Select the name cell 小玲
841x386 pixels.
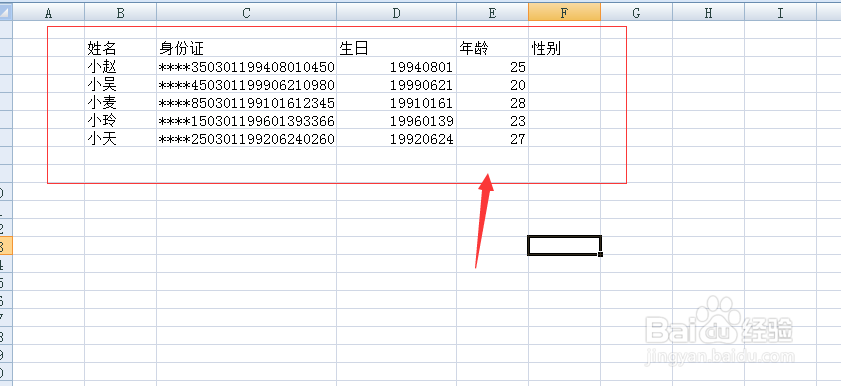120,120
